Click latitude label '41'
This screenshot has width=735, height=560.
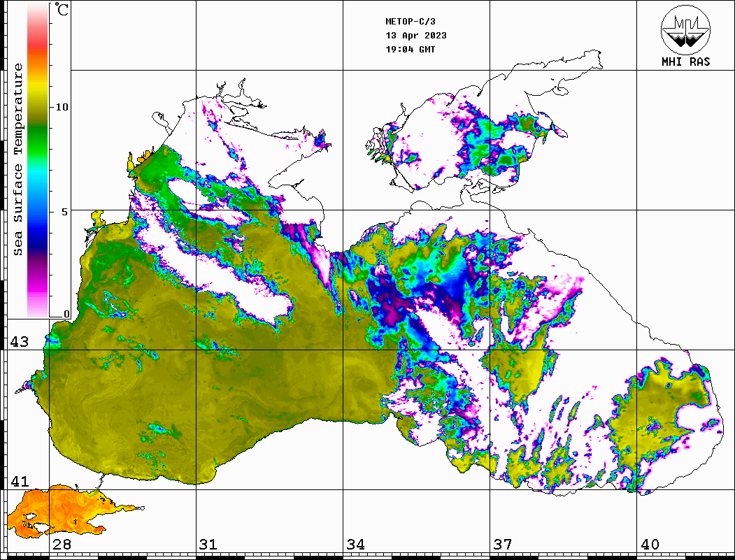pos(19,482)
